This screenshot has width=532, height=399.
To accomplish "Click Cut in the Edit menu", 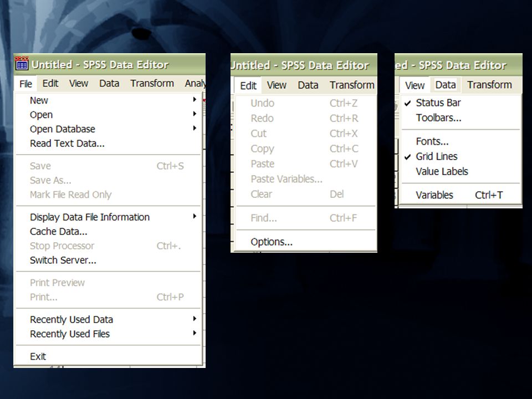I will pos(306,134).
